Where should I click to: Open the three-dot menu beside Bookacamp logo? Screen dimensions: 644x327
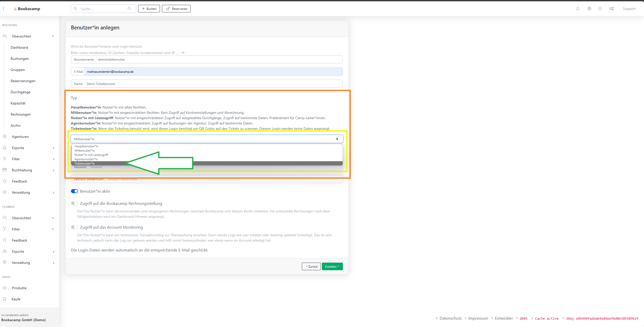[4, 9]
